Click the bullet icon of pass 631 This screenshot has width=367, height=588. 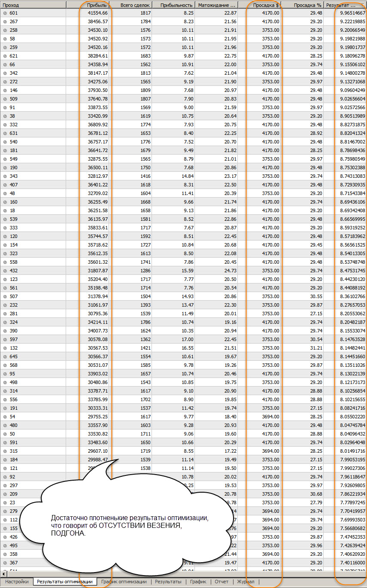(x=5, y=133)
